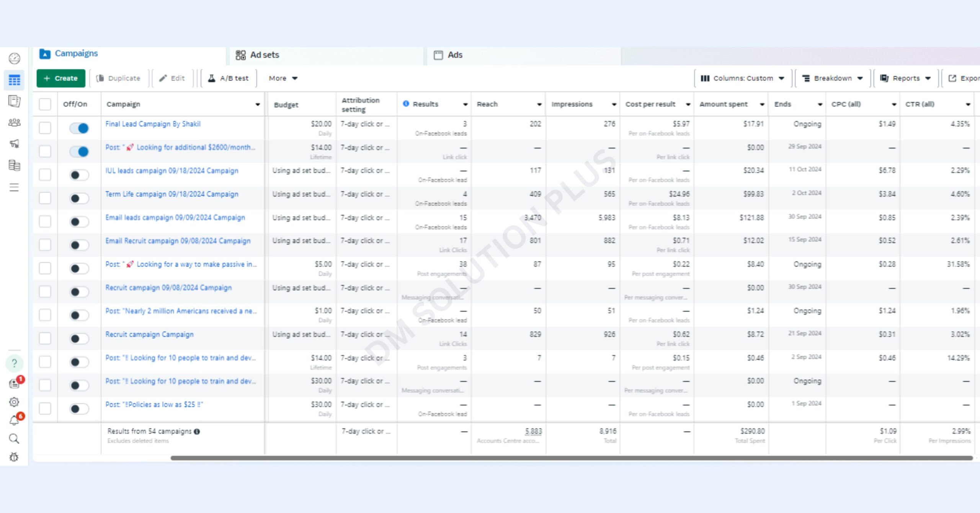The image size is (980, 513).
Task: Click the A/B test button
Action: pyautogui.click(x=229, y=78)
